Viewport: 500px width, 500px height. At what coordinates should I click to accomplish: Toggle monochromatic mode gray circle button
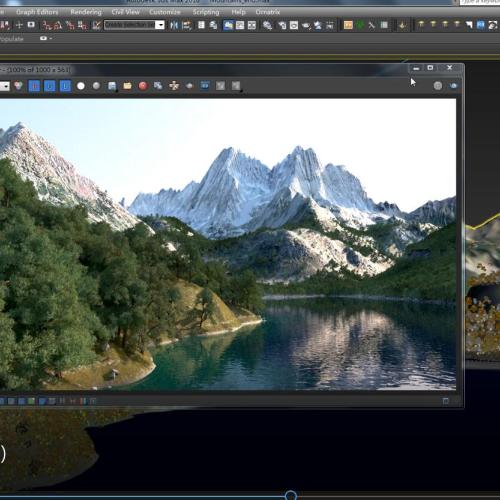click(x=96, y=86)
